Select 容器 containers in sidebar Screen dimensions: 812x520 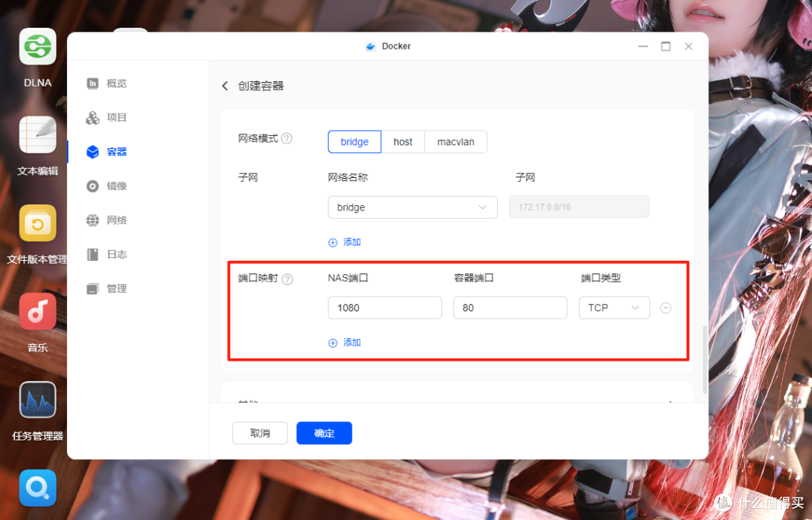coord(117,152)
